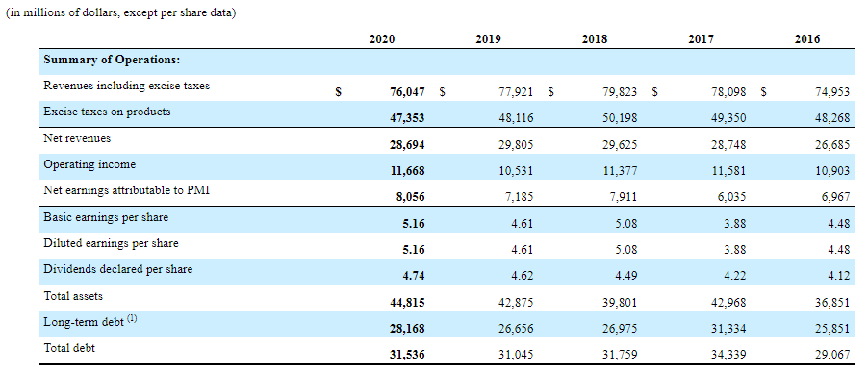This screenshot has width=868, height=372.
Task: Click the Net revenues row label
Action: point(77,138)
